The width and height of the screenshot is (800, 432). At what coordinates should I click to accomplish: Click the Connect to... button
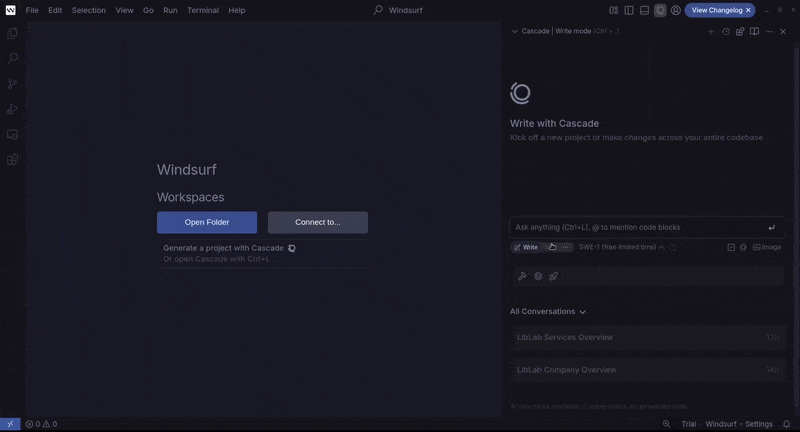(317, 222)
